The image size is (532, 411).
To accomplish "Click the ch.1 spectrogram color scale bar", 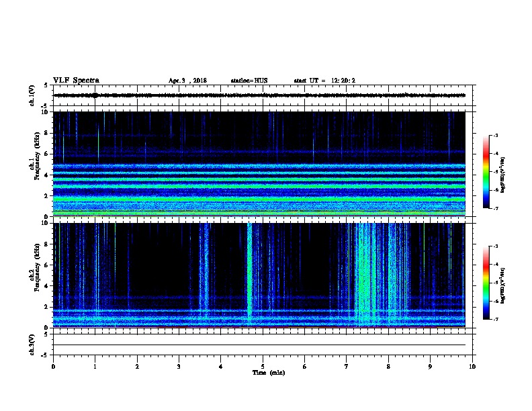I will pyautogui.click(x=486, y=172).
